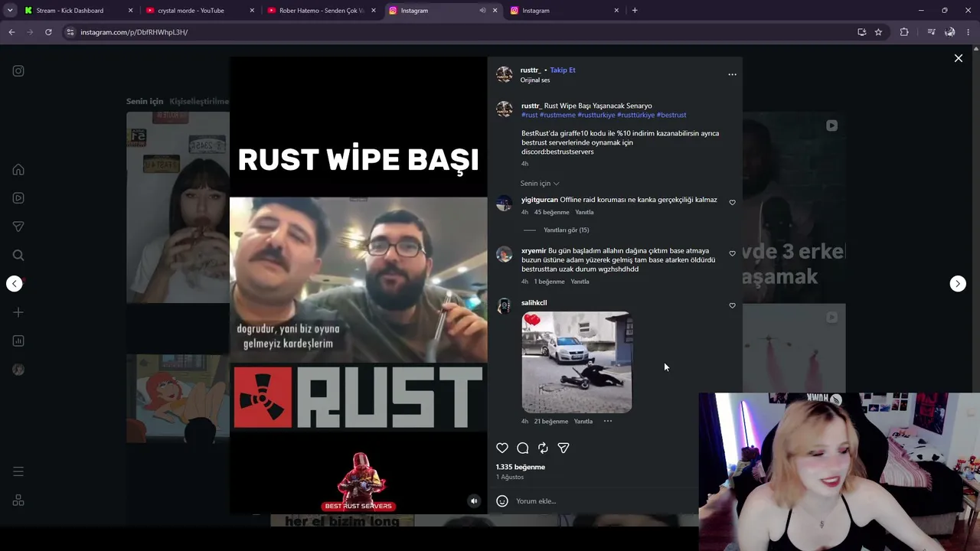Open the profile avatar in the left sidebar
980x551 pixels.
(18, 370)
